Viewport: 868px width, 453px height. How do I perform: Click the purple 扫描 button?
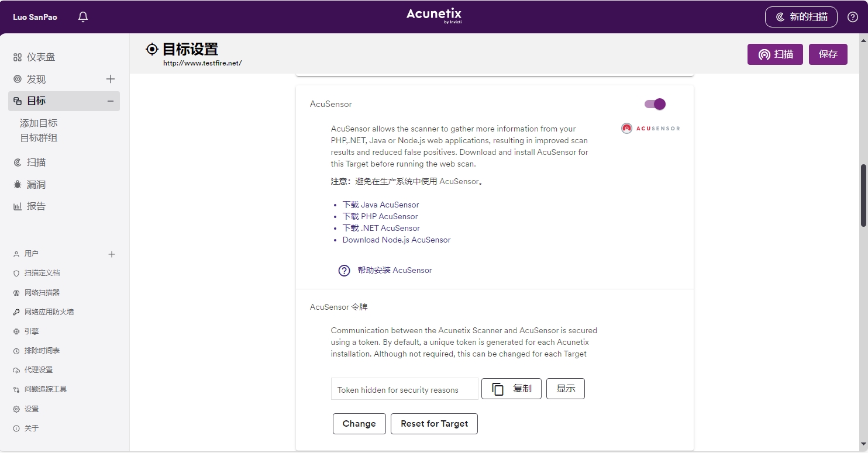(x=775, y=54)
